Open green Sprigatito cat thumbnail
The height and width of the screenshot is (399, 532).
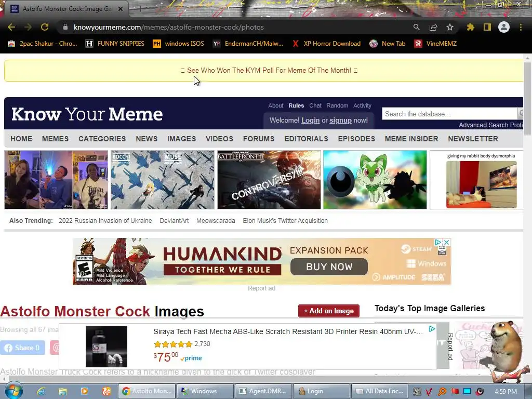(x=375, y=180)
